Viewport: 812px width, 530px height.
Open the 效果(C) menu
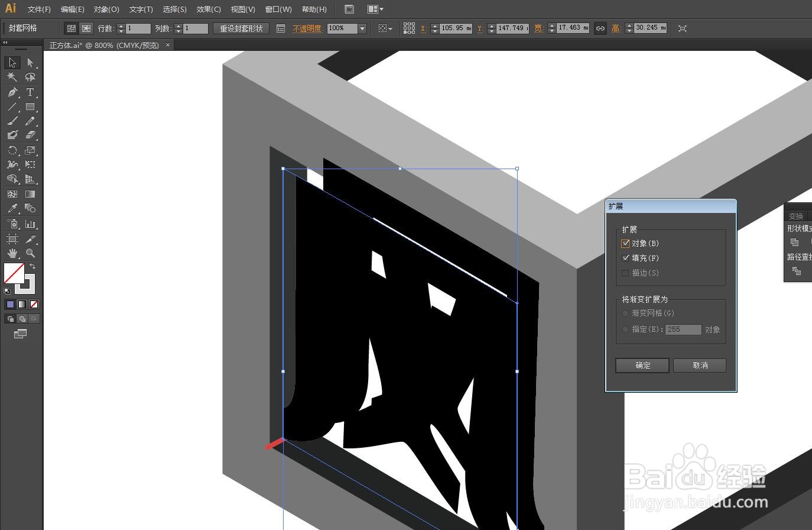207,9
